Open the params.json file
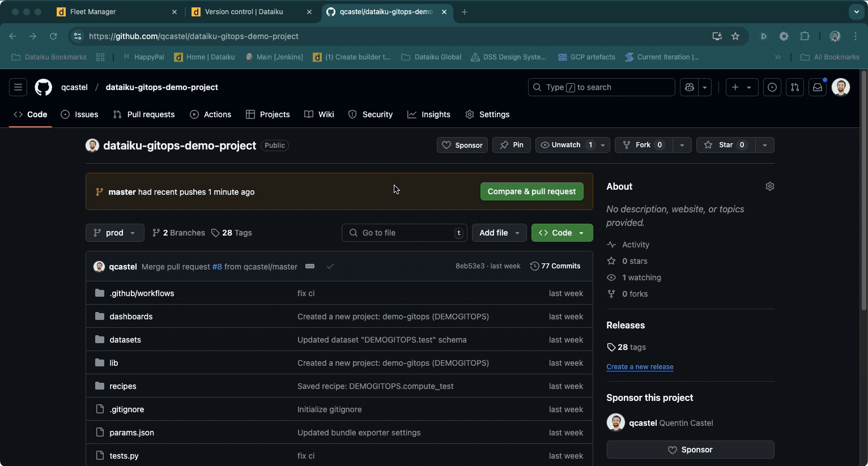Image resolution: width=868 pixels, height=466 pixels. [x=132, y=433]
